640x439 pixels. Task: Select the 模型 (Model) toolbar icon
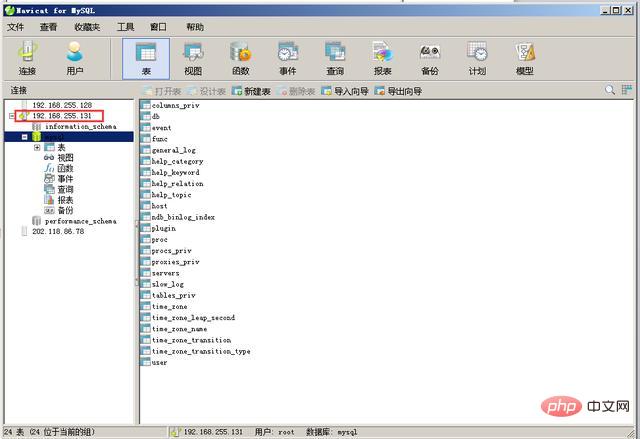(524, 59)
